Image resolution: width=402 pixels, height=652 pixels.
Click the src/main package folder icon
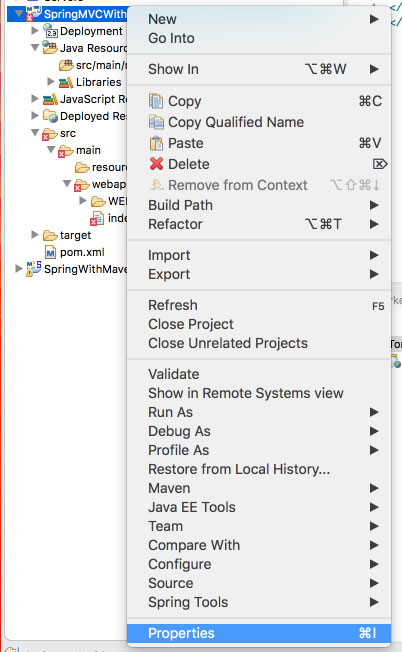pos(66,65)
